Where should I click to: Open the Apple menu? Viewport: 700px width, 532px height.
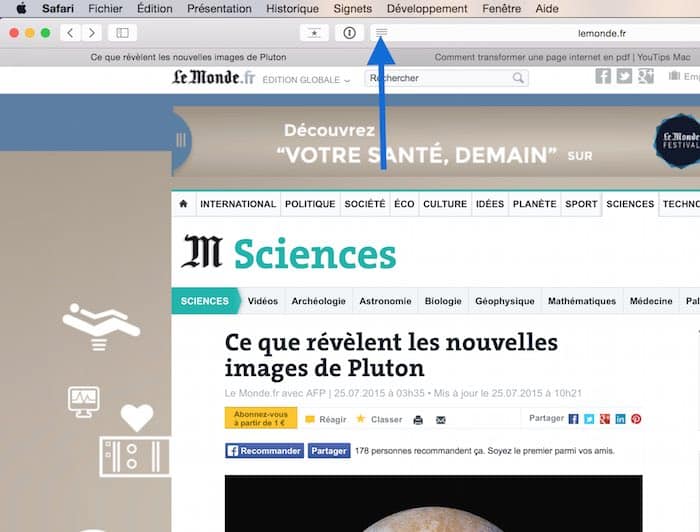tap(21, 8)
